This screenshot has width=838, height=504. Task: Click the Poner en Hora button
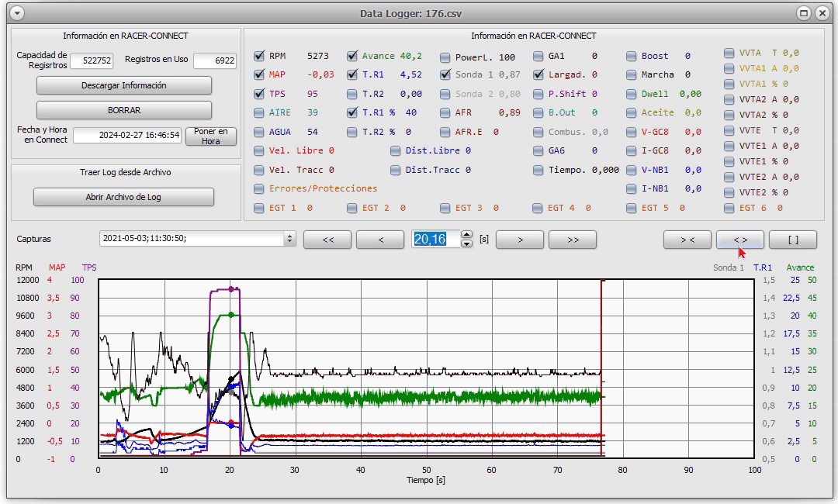[210, 136]
